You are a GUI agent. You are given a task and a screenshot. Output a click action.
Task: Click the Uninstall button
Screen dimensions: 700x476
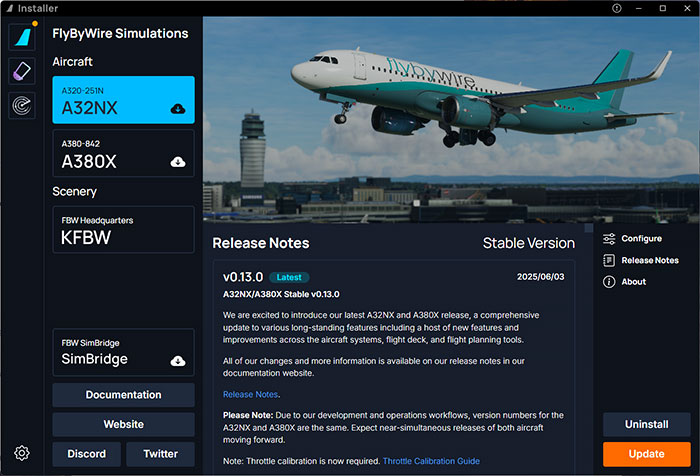click(646, 424)
